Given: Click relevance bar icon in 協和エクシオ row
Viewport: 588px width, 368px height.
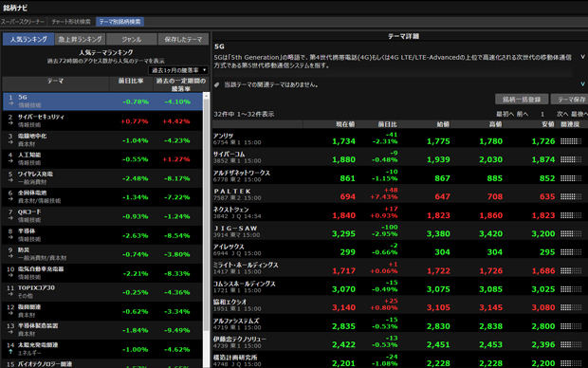Looking at the screenshot, I should [x=571, y=307].
